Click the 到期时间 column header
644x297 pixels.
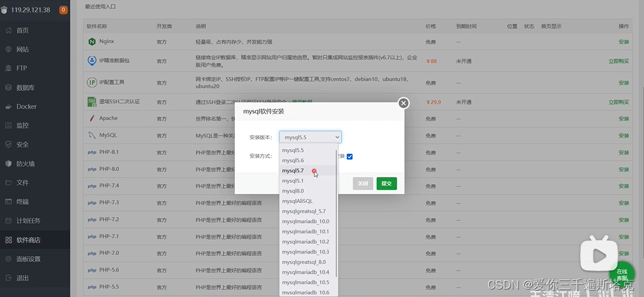(466, 26)
